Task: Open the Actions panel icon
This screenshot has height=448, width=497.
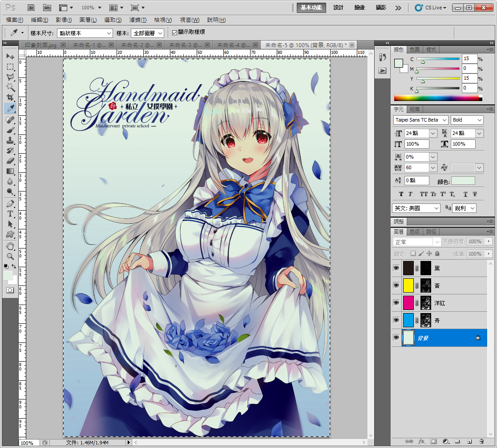Action: [383, 71]
